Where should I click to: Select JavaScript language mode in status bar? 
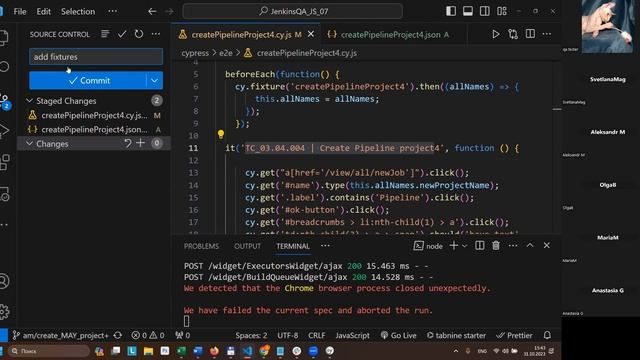point(352,336)
